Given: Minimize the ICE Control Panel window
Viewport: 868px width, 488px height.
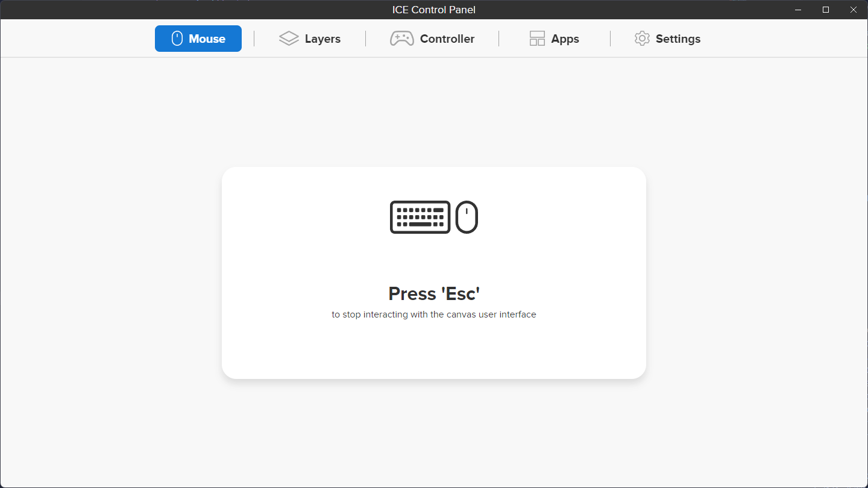Looking at the screenshot, I should (798, 10).
